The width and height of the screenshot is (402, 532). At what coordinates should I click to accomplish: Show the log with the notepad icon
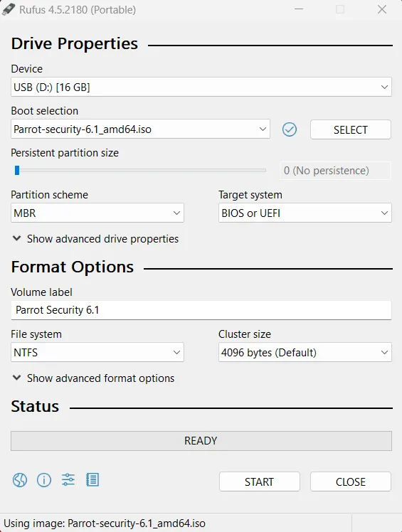tap(92, 480)
